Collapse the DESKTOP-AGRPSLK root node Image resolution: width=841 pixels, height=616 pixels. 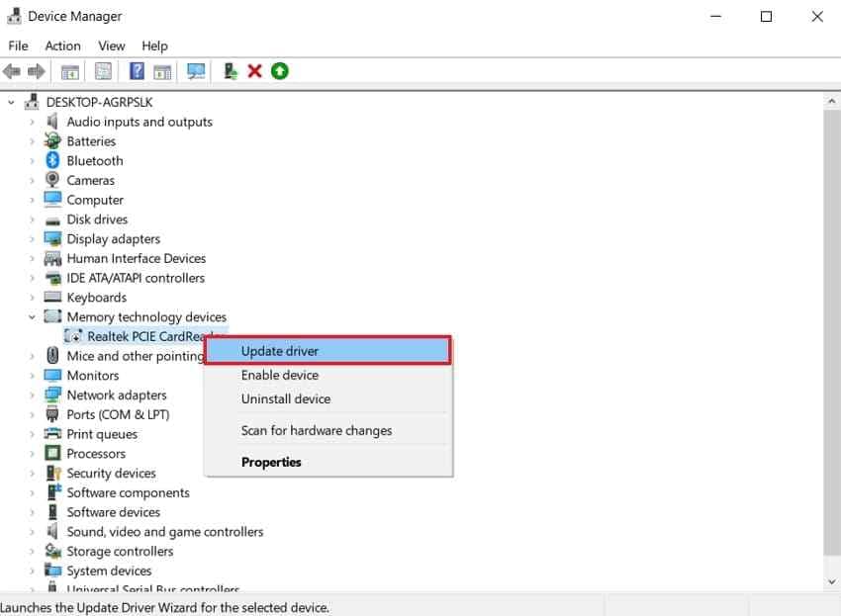[11, 102]
